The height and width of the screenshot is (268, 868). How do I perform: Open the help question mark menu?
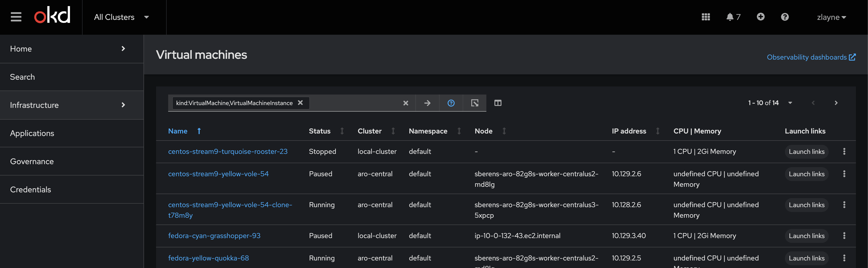pos(785,17)
